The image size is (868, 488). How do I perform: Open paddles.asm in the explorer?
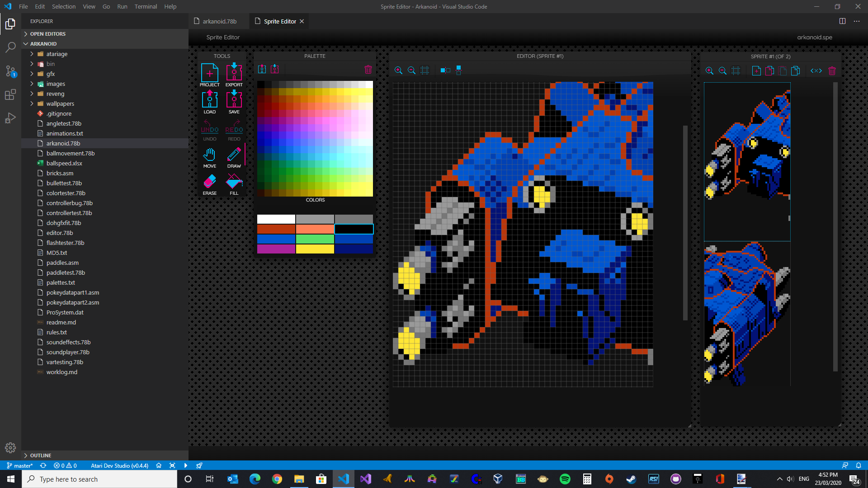click(x=62, y=263)
